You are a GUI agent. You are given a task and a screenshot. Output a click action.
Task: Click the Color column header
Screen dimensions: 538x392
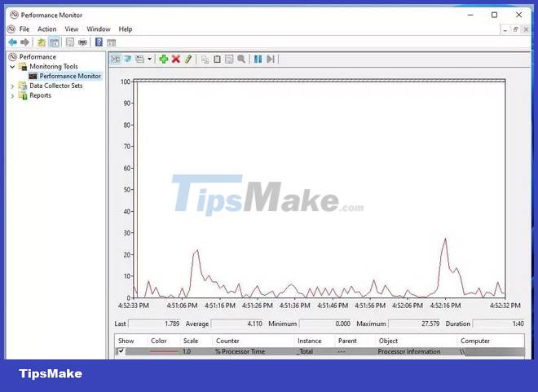click(159, 341)
